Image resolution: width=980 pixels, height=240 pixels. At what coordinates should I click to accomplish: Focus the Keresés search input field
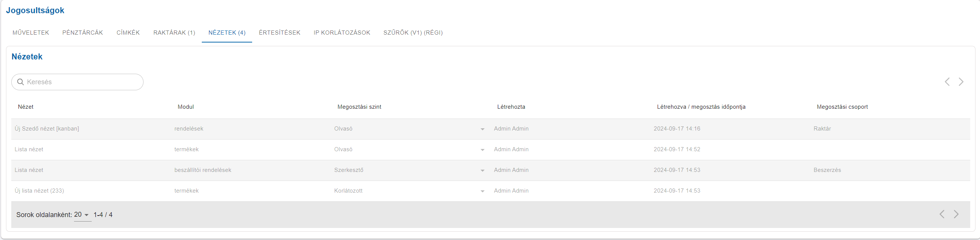click(77, 82)
